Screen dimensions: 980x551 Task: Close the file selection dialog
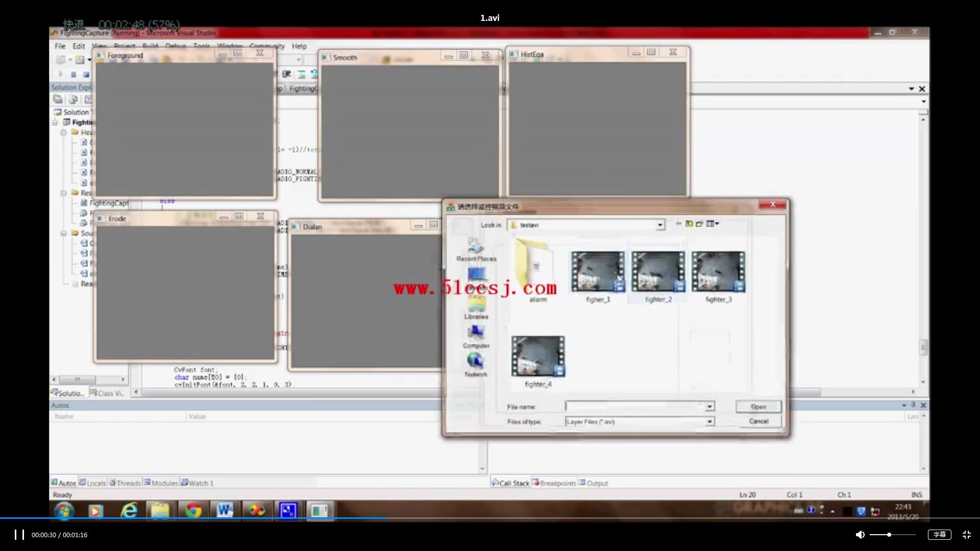[773, 205]
